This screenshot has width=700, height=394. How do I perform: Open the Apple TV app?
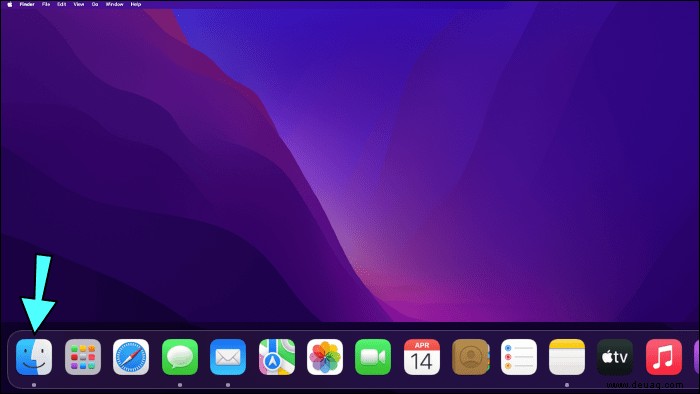[615, 357]
